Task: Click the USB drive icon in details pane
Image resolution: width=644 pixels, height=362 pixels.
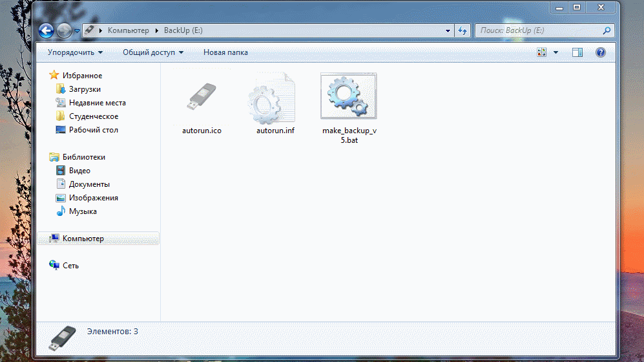Action: (63, 338)
